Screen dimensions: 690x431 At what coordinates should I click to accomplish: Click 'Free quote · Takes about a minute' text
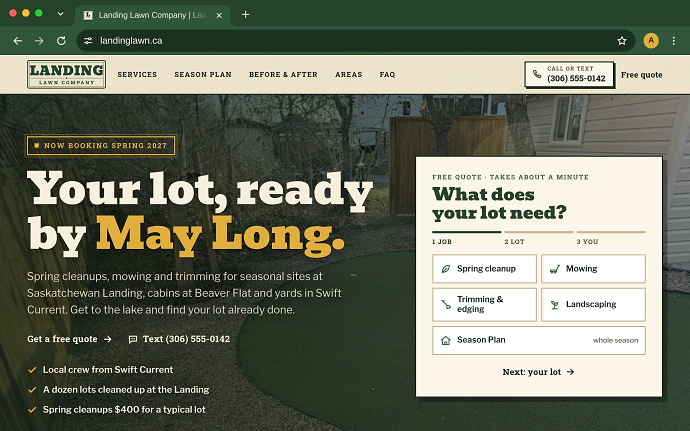tap(510, 177)
